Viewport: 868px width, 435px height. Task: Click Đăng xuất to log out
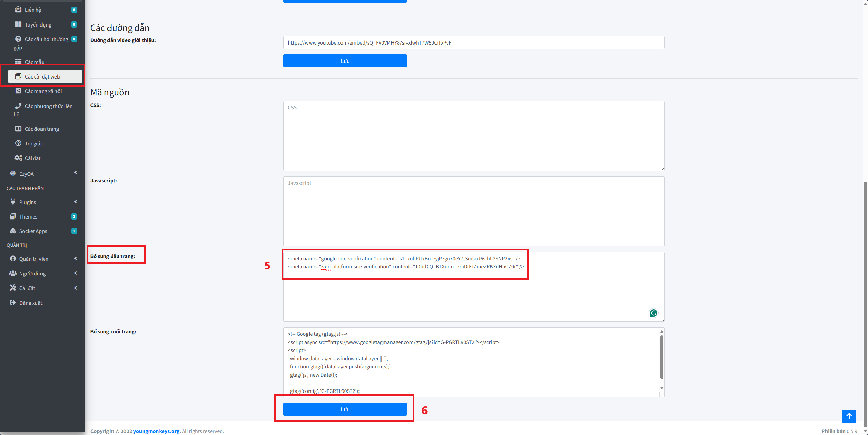(43, 303)
